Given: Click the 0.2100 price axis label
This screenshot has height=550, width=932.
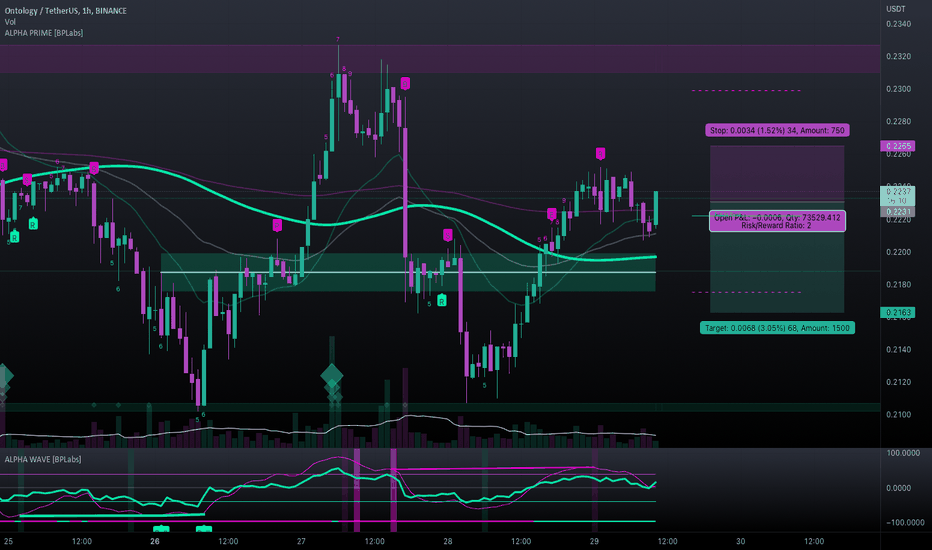Looking at the screenshot, I should [x=898, y=414].
